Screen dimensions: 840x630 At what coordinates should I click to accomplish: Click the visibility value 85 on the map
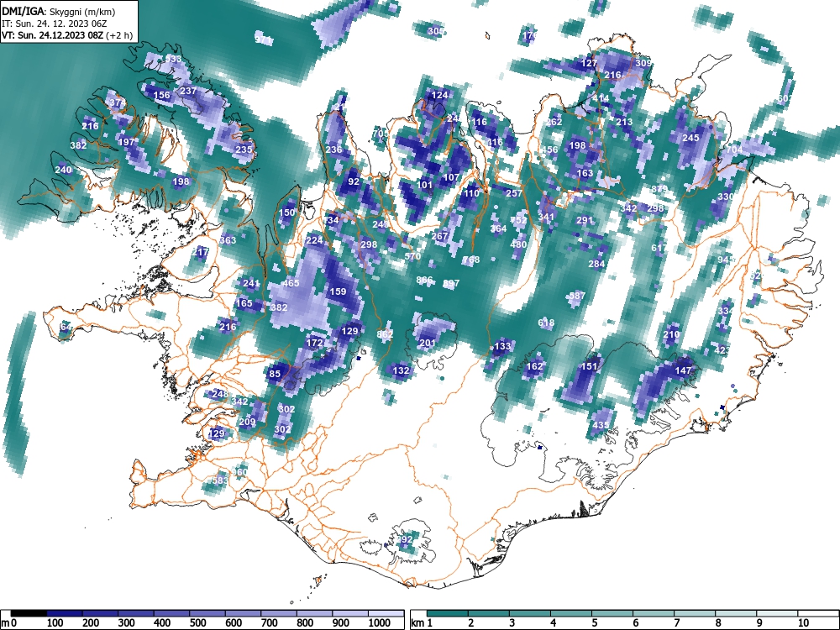pos(275,374)
